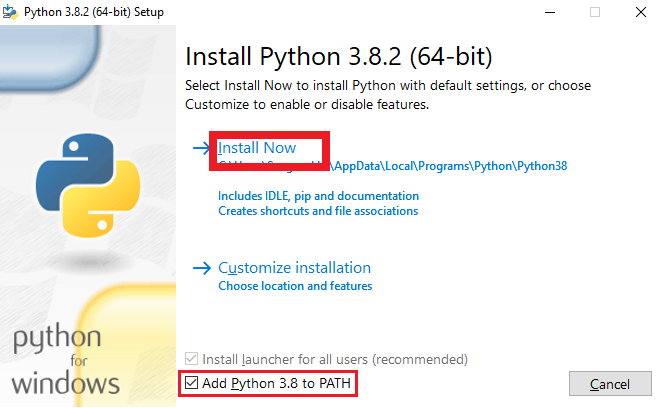This screenshot has width=663, height=408.
Task: Click 'Includes IDLE, pip and documentation' text
Action: (318, 196)
